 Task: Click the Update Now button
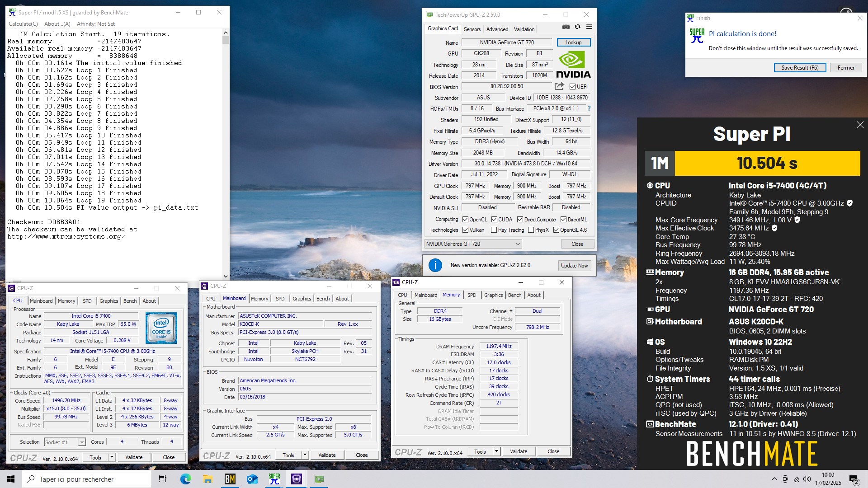[574, 266]
